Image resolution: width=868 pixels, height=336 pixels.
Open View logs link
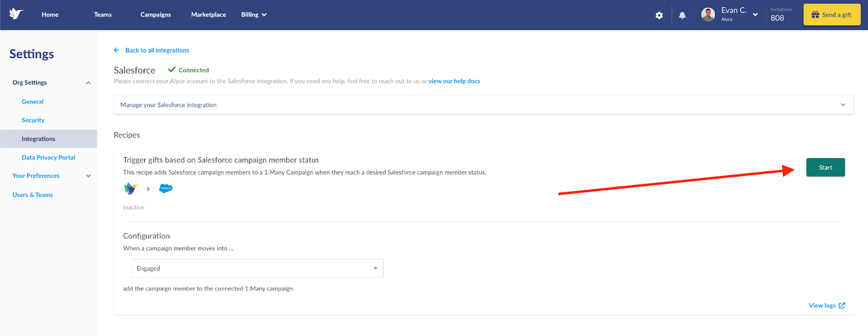[x=822, y=306]
